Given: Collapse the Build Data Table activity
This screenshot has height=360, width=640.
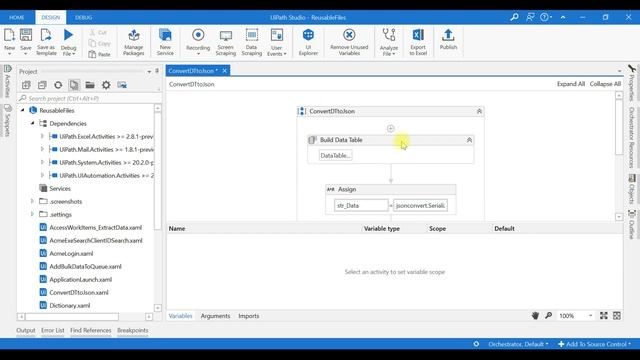Looking at the screenshot, I should point(469,140).
